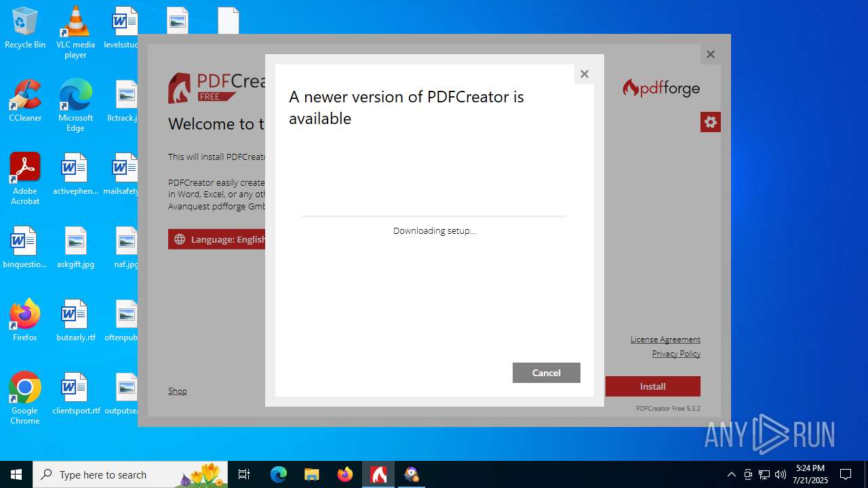Open the License Agreement link
The width and height of the screenshot is (868, 488).
[665, 340]
